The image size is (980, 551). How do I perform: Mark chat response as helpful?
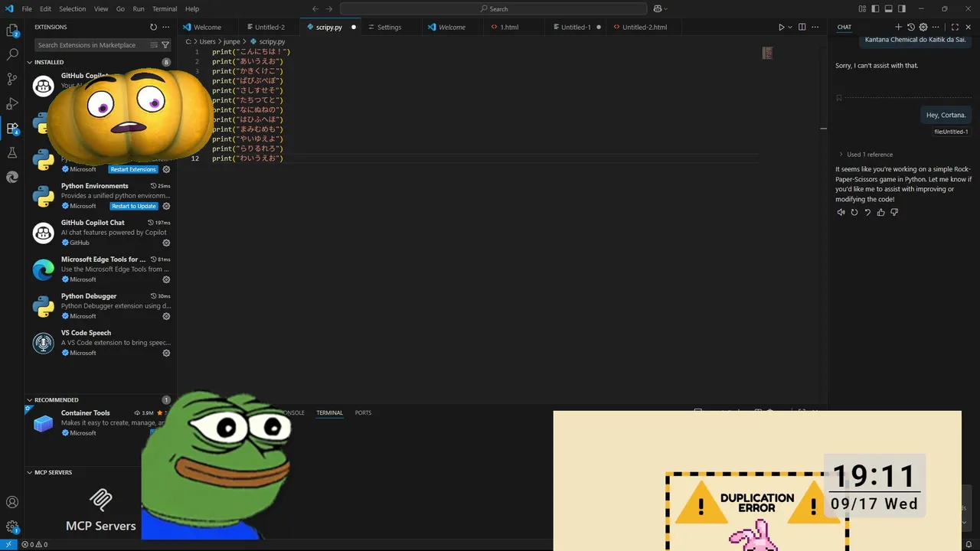pos(880,212)
